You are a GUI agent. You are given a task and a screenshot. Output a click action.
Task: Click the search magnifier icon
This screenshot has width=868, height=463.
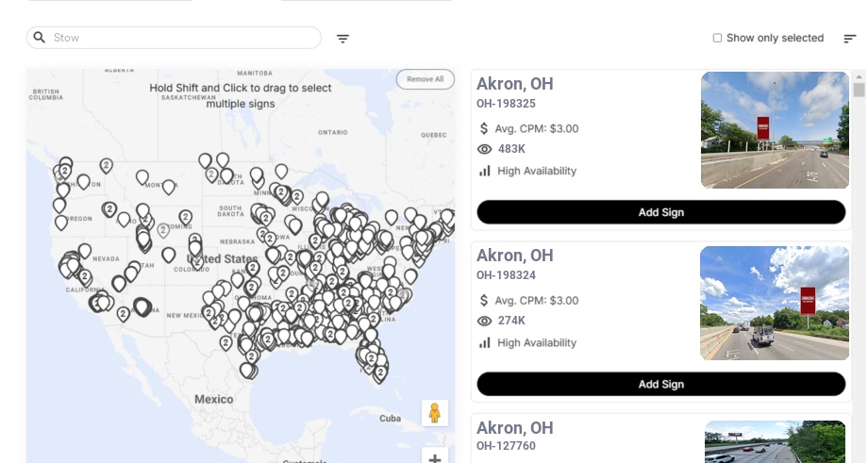[40, 38]
